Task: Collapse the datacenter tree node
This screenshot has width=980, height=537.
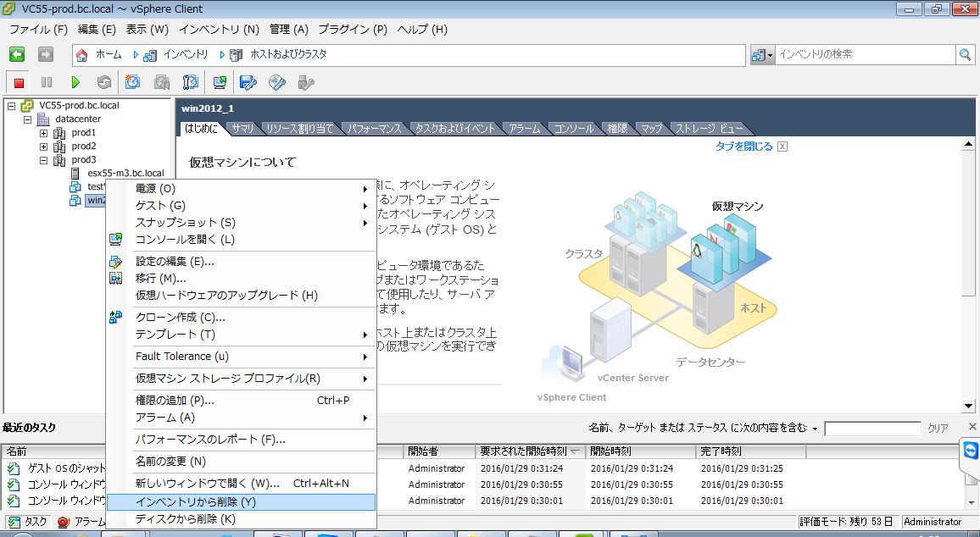Action: tap(27, 119)
